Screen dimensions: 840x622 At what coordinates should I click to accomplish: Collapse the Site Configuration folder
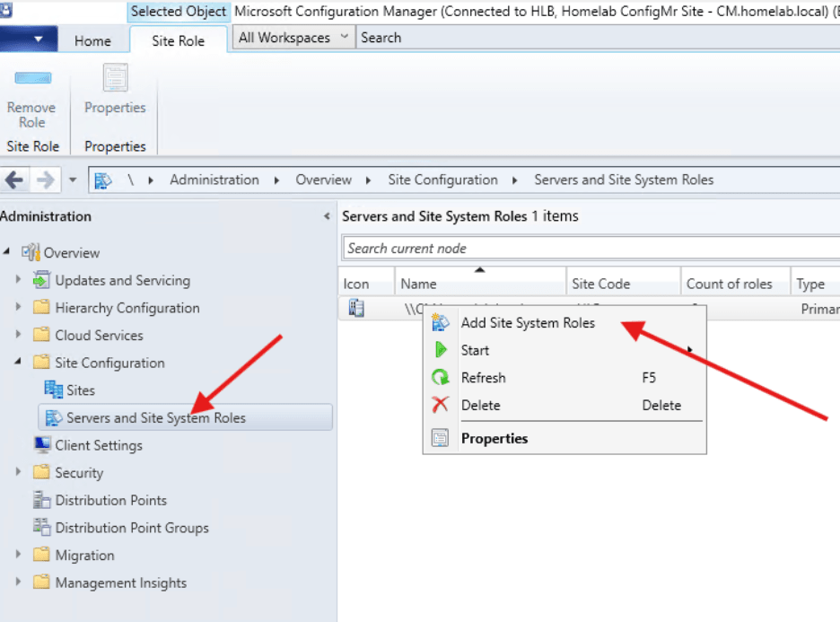click(x=18, y=363)
